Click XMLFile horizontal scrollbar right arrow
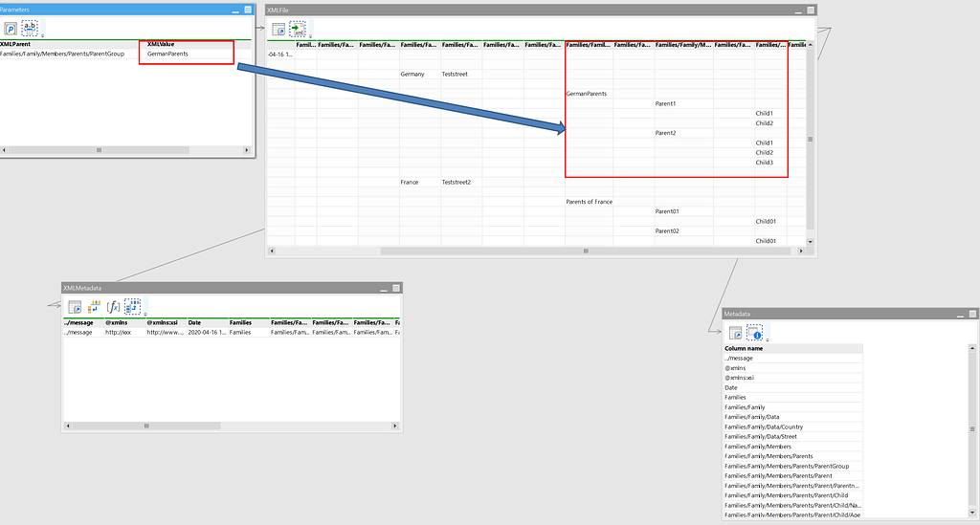The width and height of the screenshot is (980, 525). coord(801,251)
